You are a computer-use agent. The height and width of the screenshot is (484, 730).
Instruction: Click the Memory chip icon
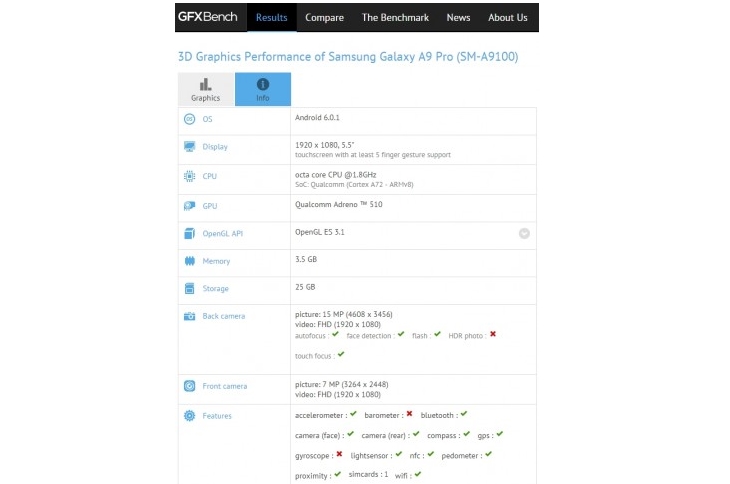pyautogui.click(x=189, y=261)
